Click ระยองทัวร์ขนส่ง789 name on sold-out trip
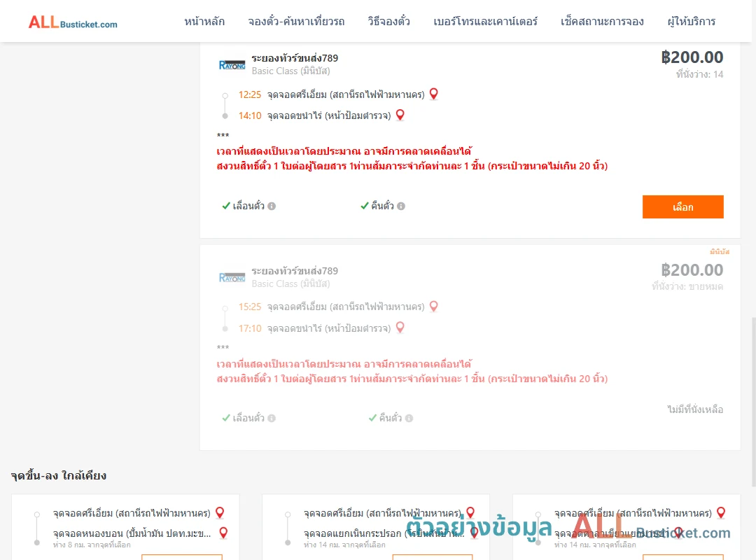This screenshot has height=560, width=756. tap(295, 271)
